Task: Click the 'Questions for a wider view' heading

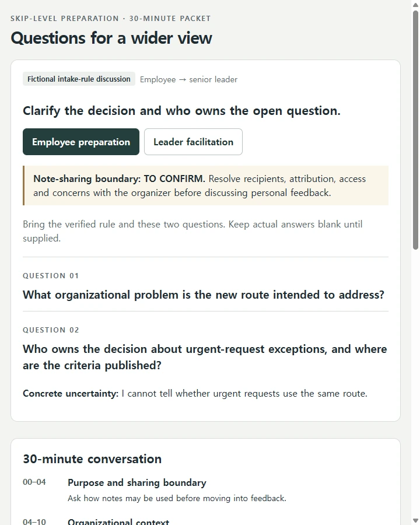Action: pyautogui.click(x=111, y=38)
